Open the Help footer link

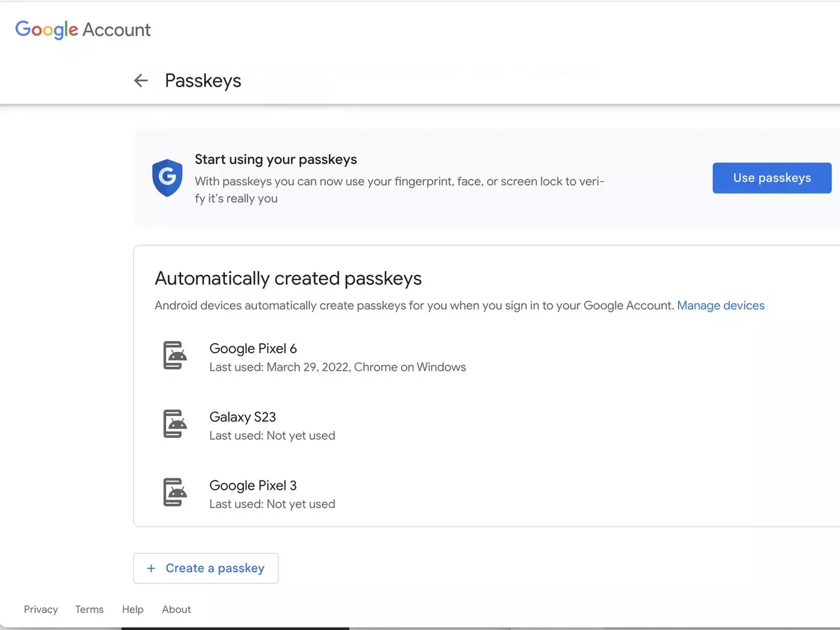pos(133,610)
